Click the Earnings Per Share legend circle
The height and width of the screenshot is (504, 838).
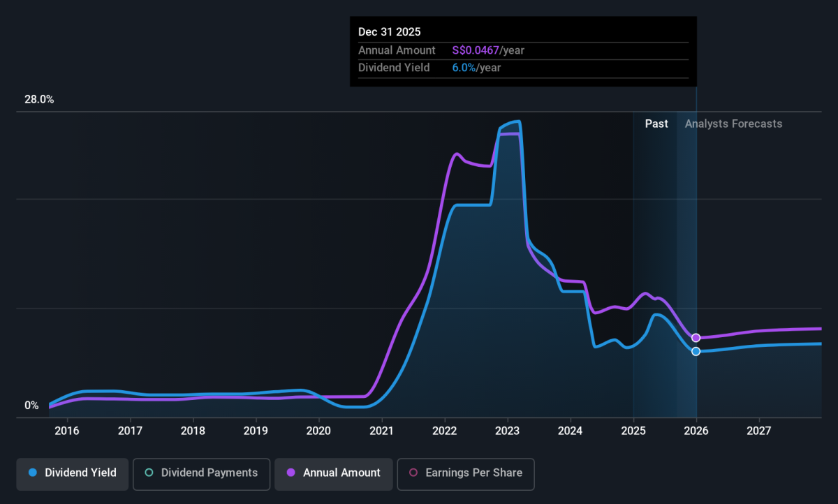point(413,473)
